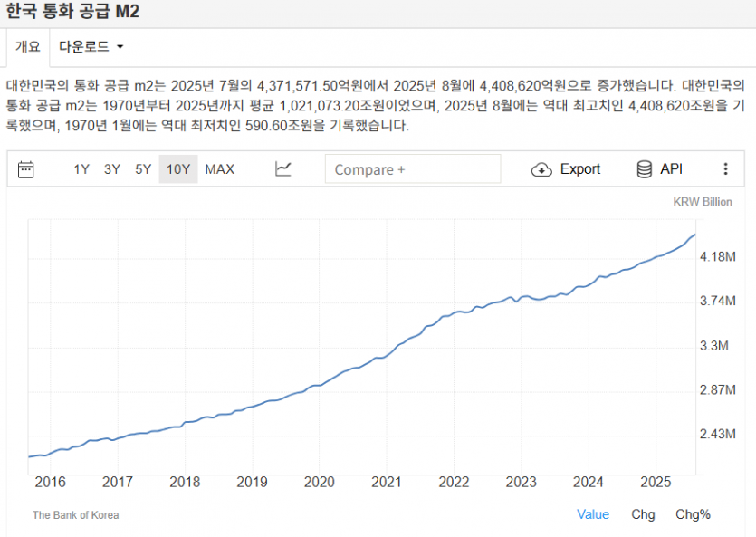Screen dimensions: 756x537
Task: Open the 개요 tab
Action: click(x=27, y=46)
